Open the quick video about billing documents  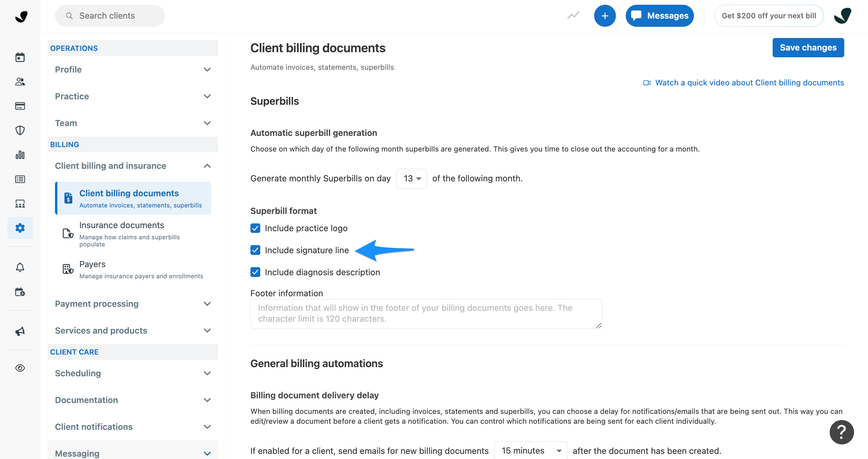click(x=749, y=83)
